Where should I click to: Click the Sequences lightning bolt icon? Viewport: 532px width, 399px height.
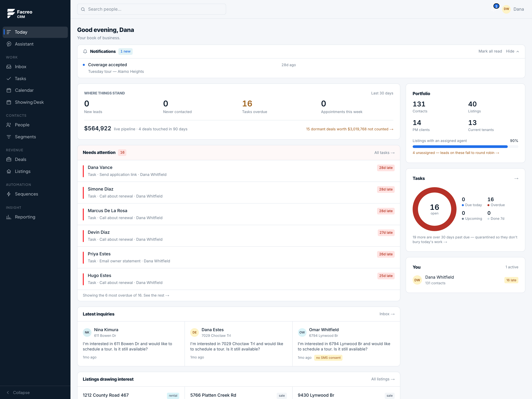click(9, 194)
